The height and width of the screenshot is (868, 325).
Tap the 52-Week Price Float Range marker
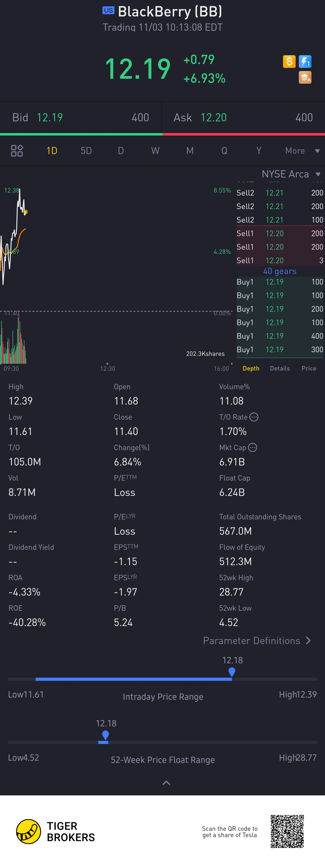[x=105, y=735]
